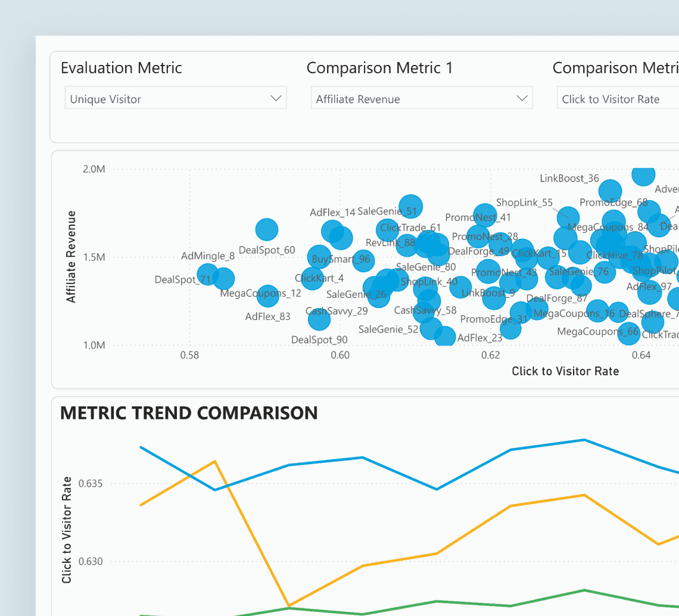Click the Affiliate Revenue y-axis title
The height and width of the screenshot is (616, 679).
point(71,257)
